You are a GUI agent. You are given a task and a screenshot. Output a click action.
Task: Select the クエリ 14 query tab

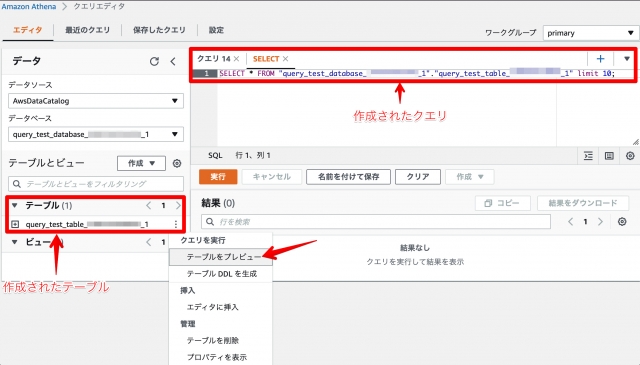click(x=213, y=59)
